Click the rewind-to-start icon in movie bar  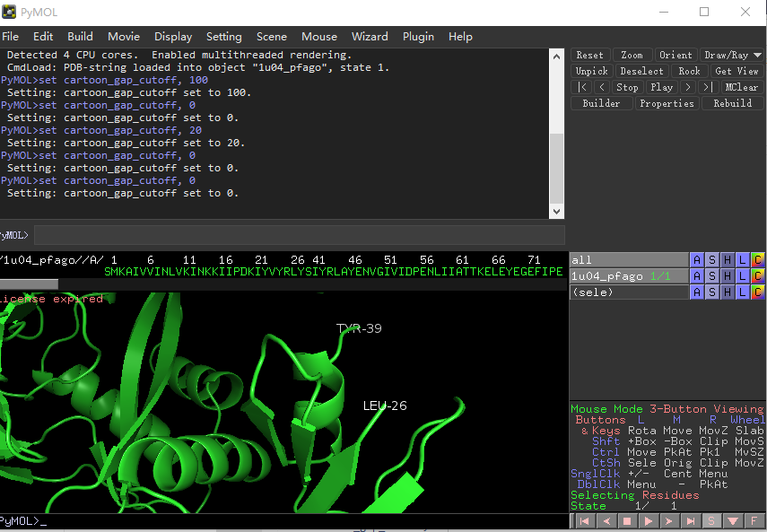(x=583, y=520)
